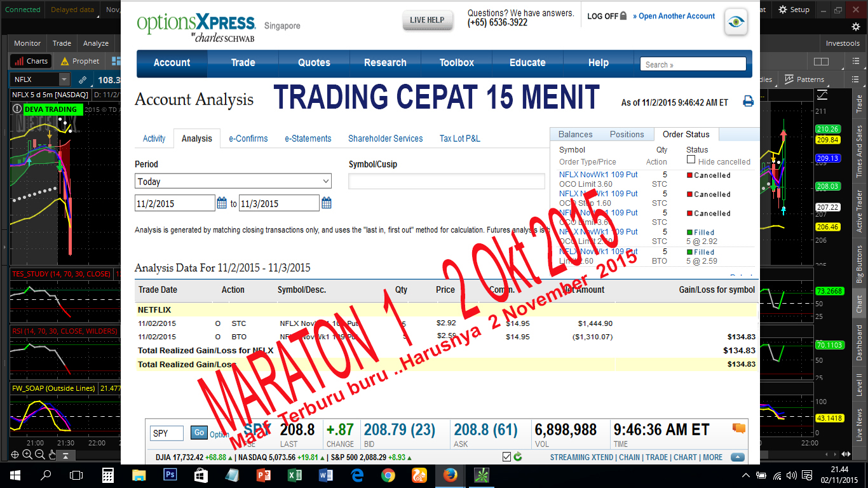This screenshot has height=488, width=868.
Task: Select the pan hand tool under chart
Action: point(51,454)
